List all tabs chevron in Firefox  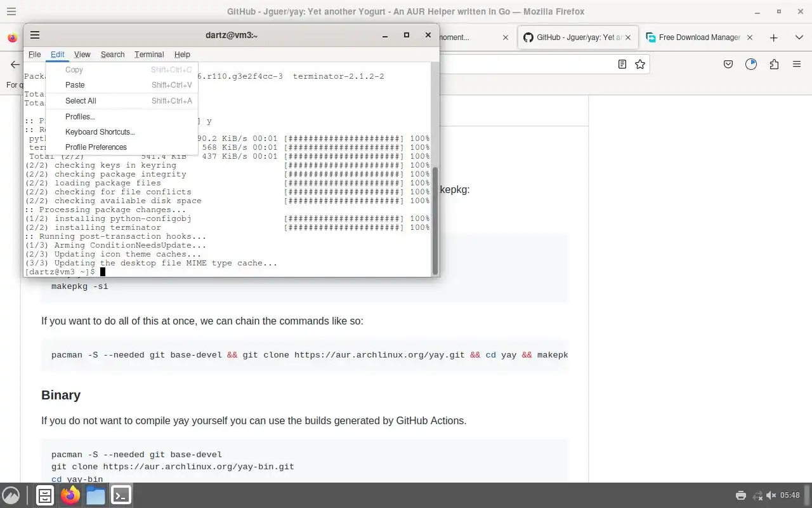pos(799,37)
